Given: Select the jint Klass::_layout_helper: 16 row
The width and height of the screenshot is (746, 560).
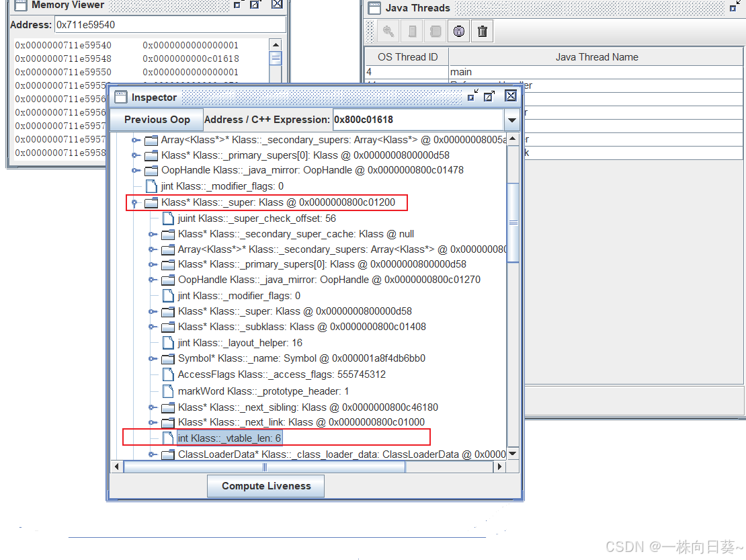Looking at the screenshot, I should [x=240, y=343].
